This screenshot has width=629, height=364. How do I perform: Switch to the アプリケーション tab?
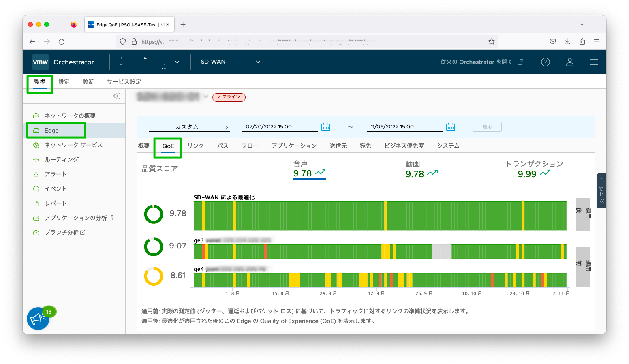click(x=294, y=146)
